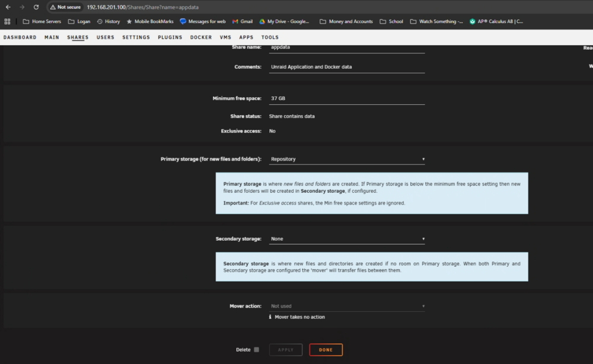Open My Drive Google bookmark
Viewport: 593px width, 364px height.
284,21
